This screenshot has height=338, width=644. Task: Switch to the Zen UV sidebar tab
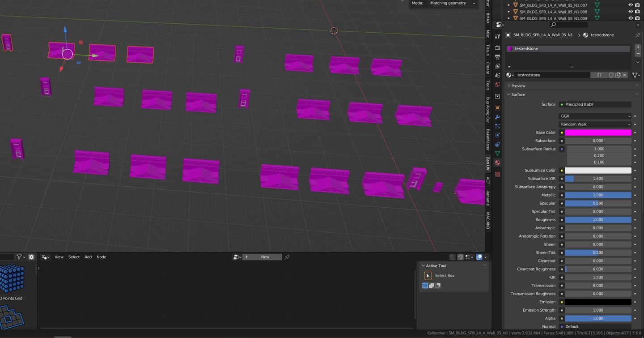tap(488, 163)
